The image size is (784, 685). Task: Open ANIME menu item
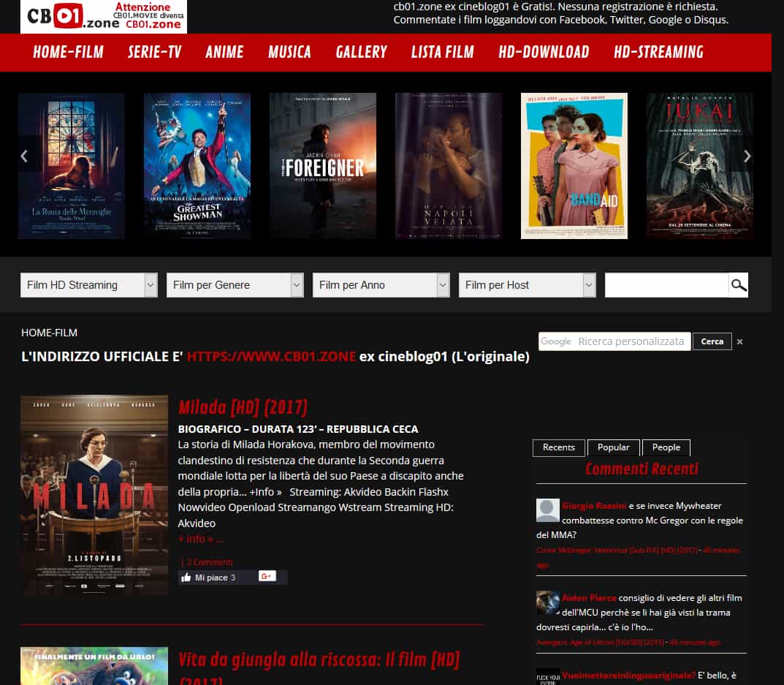224,52
